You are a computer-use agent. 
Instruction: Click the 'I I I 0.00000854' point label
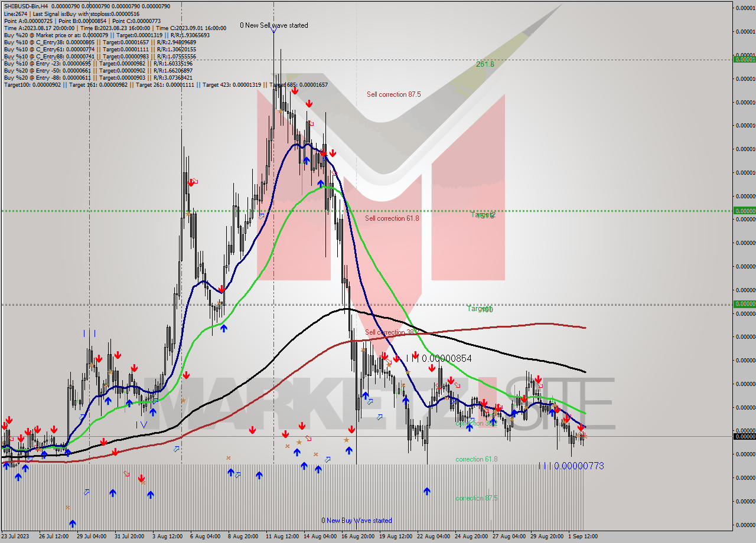[439, 358]
